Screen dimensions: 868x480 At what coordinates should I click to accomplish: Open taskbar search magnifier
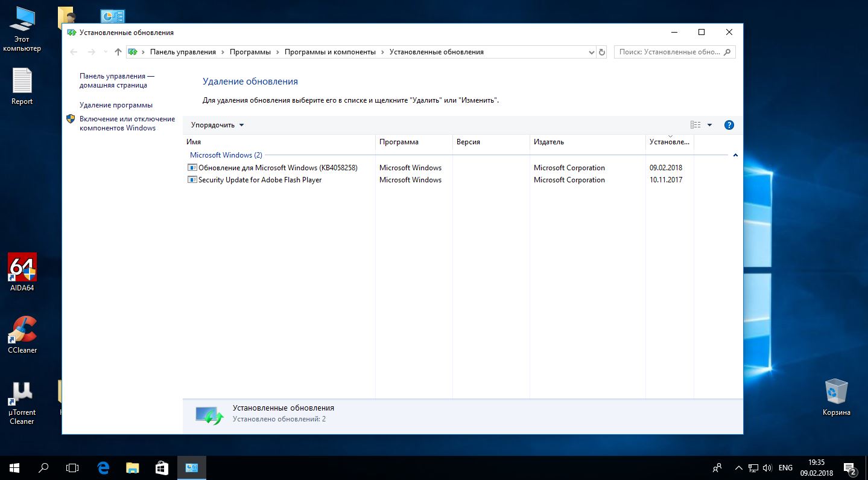(43, 468)
